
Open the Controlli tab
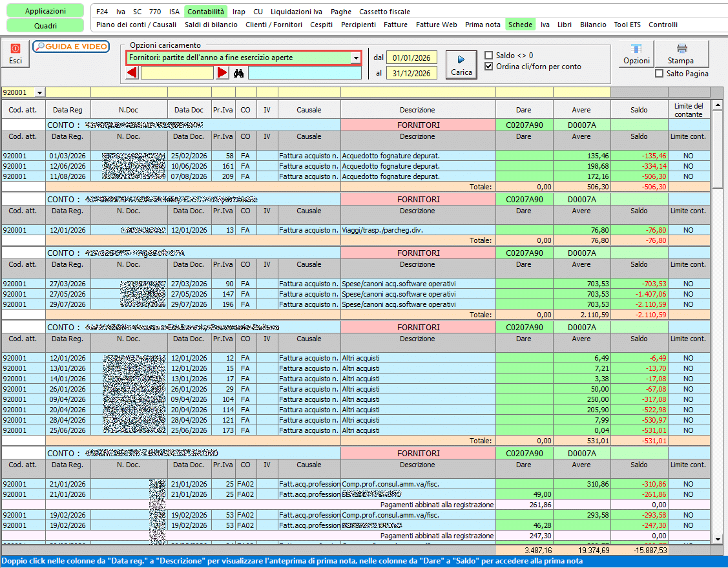[x=663, y=25]
